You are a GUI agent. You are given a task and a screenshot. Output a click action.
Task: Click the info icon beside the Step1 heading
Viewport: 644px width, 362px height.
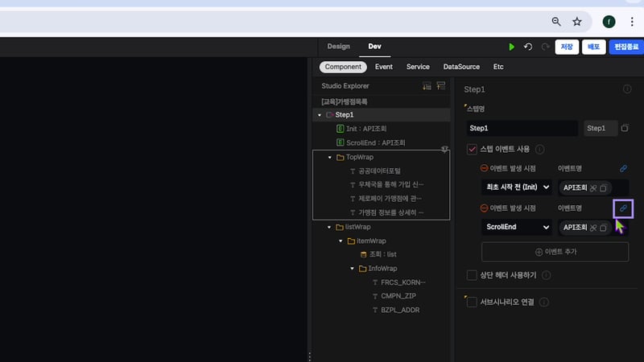point(627,89)
